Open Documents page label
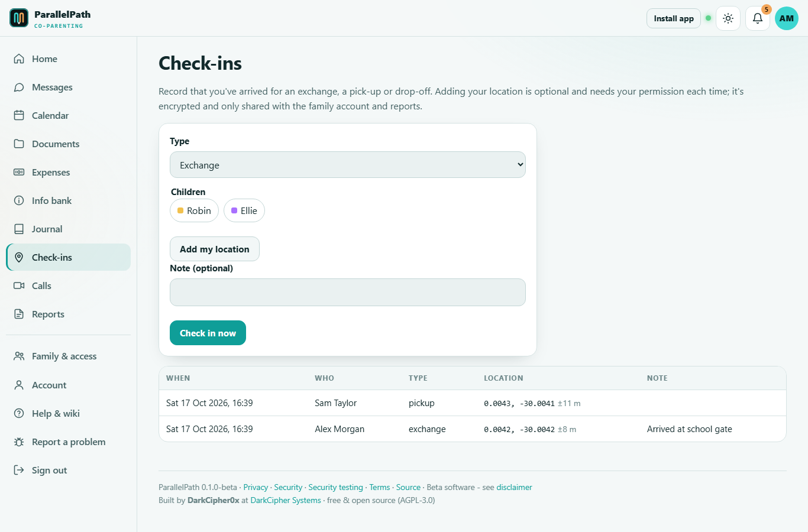Image resolution: width=808 pixels, height=532 pixels. tap(56, 144)
